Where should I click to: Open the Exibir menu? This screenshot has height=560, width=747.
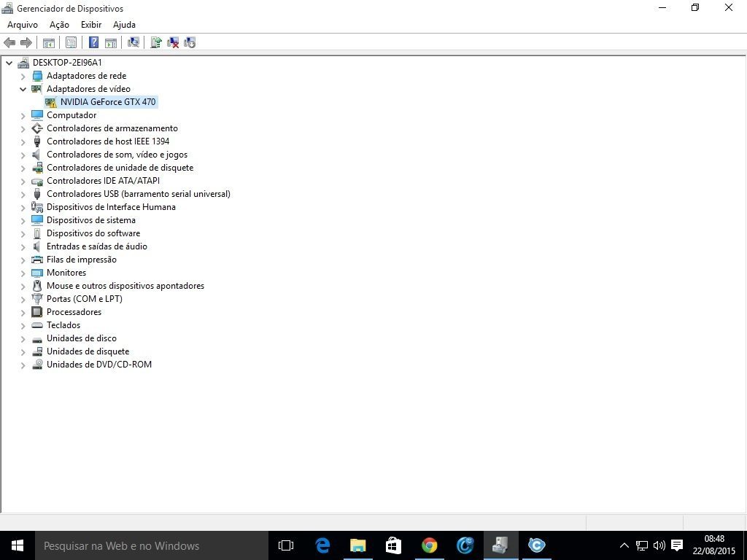coord(91,25)
